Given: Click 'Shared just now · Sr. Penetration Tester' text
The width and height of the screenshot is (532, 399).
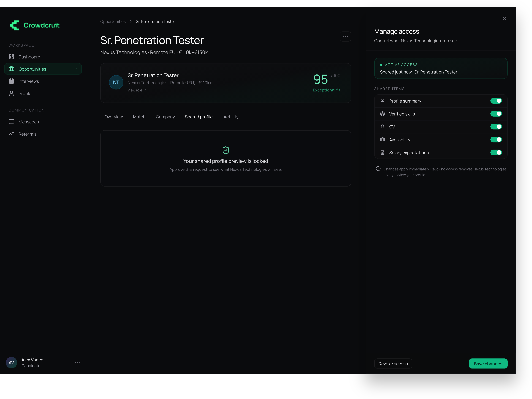Looking at the screenshot, I should tap(418, 72).
